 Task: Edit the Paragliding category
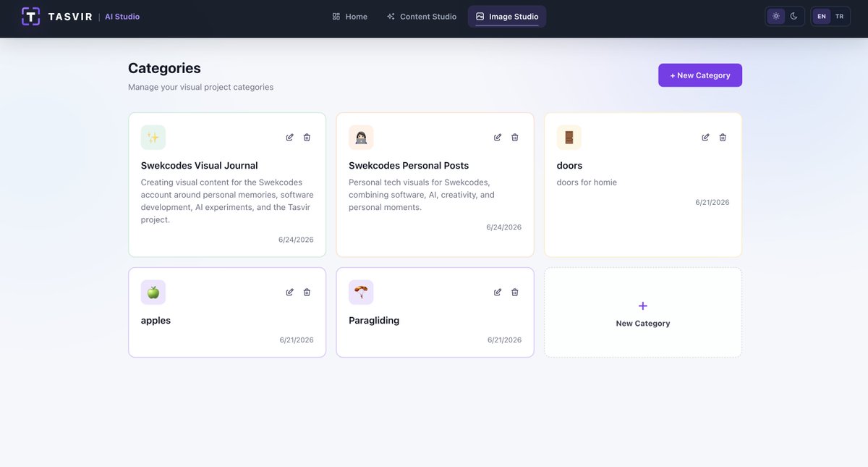498,292
